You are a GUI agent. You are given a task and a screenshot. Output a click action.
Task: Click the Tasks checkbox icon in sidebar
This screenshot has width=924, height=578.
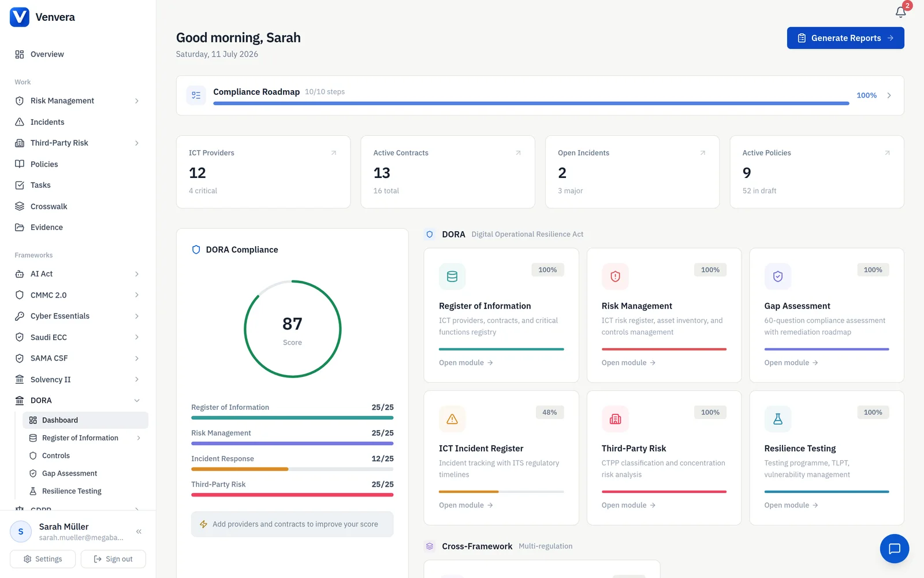[x=20, y=185]
